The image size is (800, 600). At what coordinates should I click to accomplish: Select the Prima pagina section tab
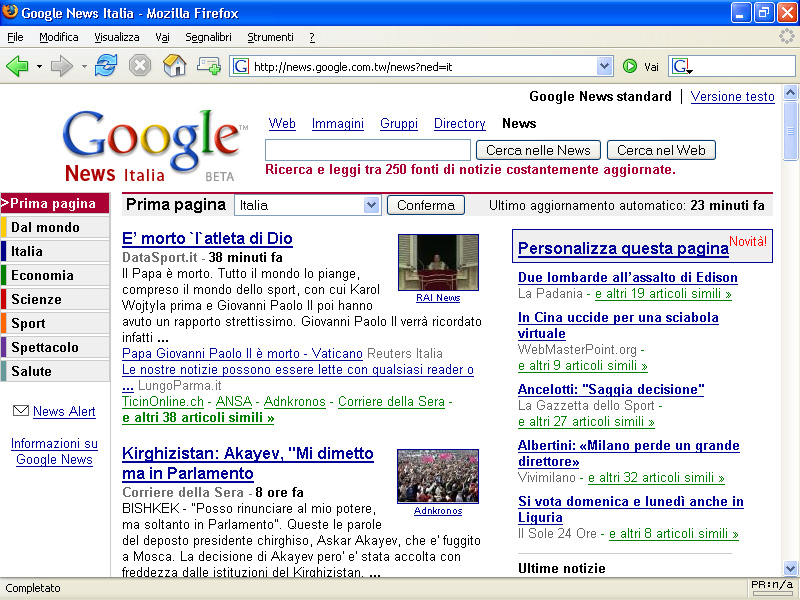point(55,203)
